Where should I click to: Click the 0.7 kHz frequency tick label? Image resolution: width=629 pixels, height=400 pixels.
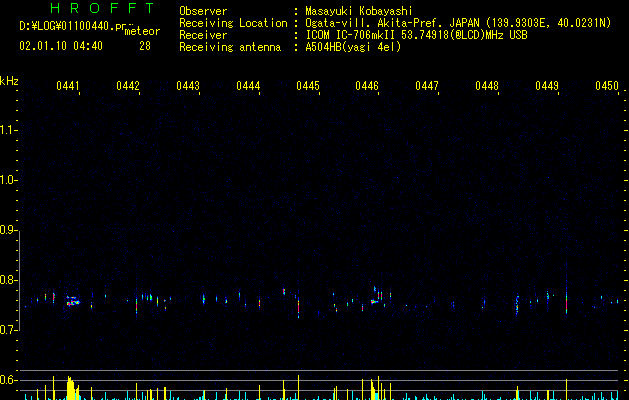click(x=8, y=330)
